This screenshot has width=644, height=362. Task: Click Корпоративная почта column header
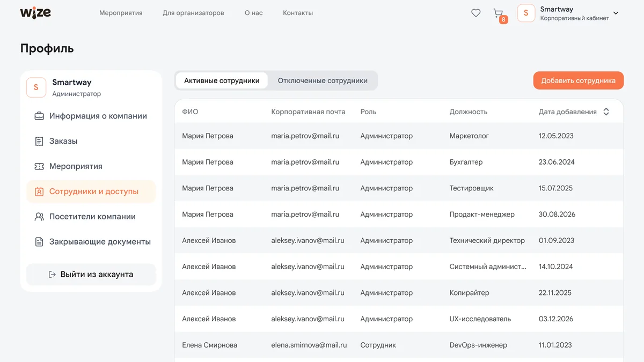click(308, 112)
